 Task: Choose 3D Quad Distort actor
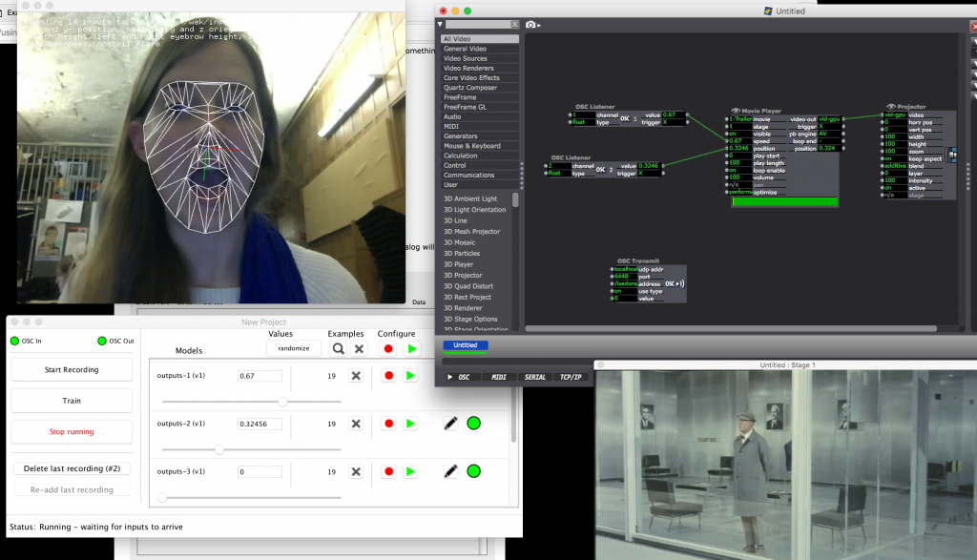coord(468,286)
